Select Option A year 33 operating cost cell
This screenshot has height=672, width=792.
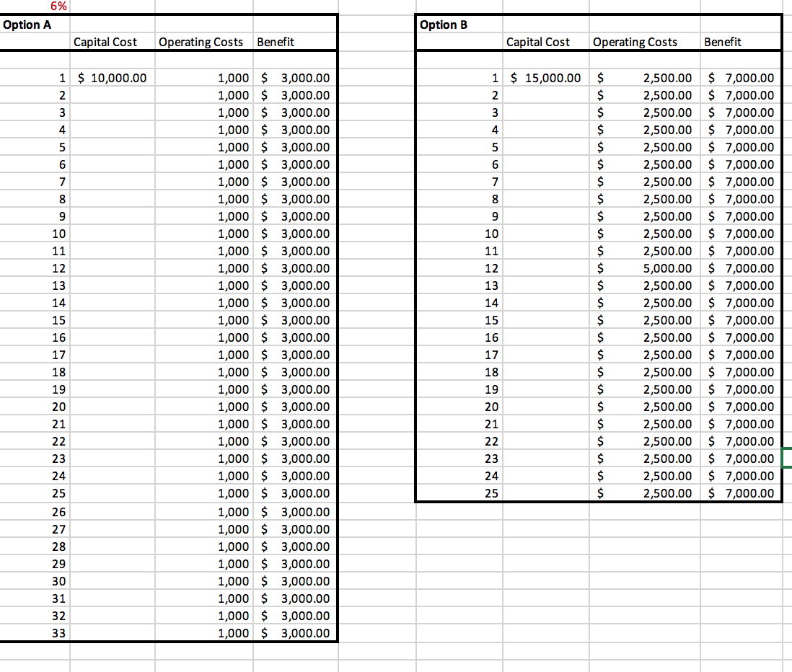[203, 633]
